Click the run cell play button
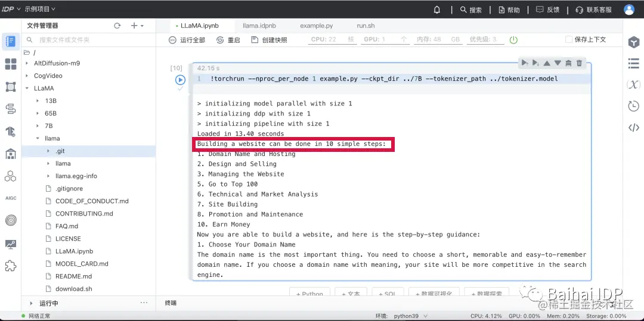Screen dimensions: 644x321 click(x=180, y=80)
